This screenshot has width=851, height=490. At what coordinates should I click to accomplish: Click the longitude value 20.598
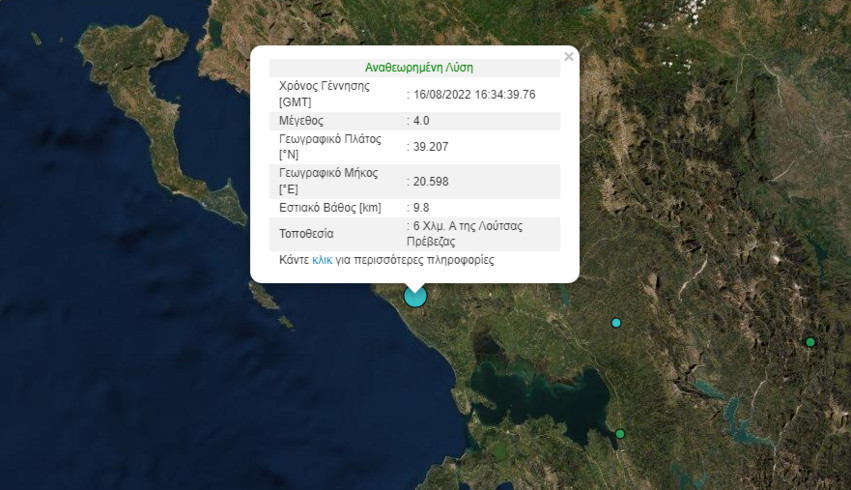point(432,181)
